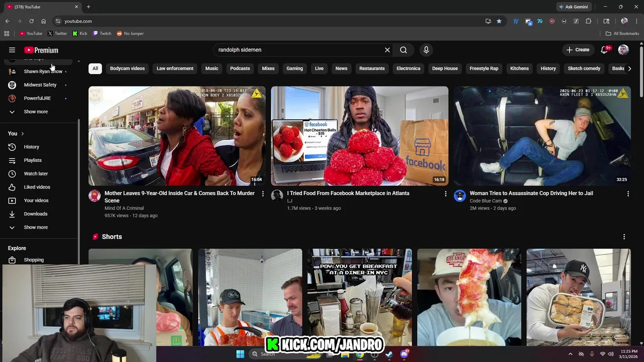Open All Bookmarks folder
This screenshot has width=644, height=362.
(x=622, y=34)
